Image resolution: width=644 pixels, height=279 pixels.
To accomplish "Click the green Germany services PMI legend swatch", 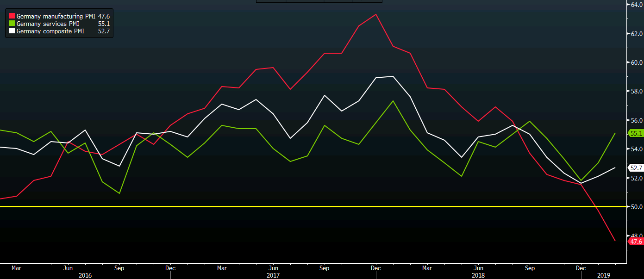I will [12, 24].
